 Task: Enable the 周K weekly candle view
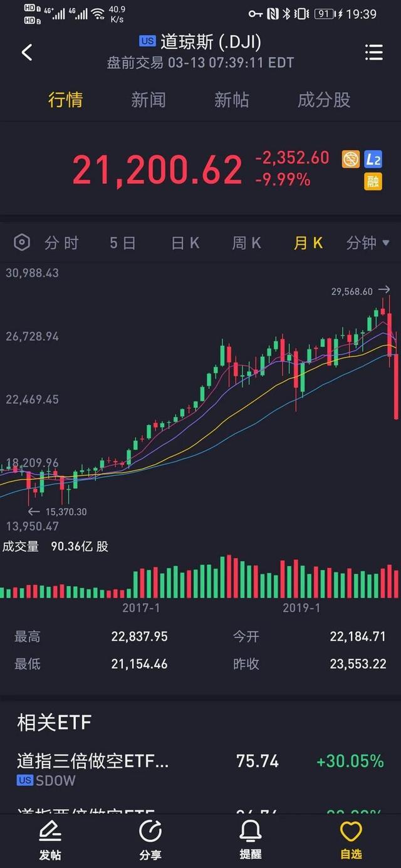click(246, 243)
